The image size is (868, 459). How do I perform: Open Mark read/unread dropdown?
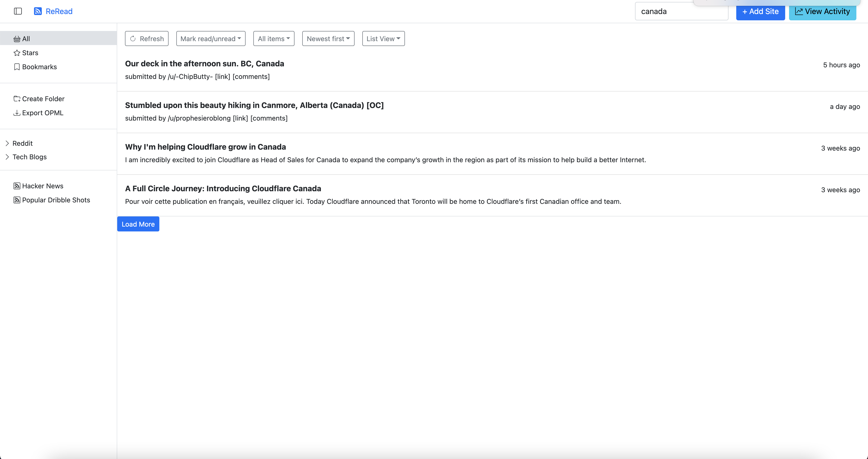[x=211, y=39]
